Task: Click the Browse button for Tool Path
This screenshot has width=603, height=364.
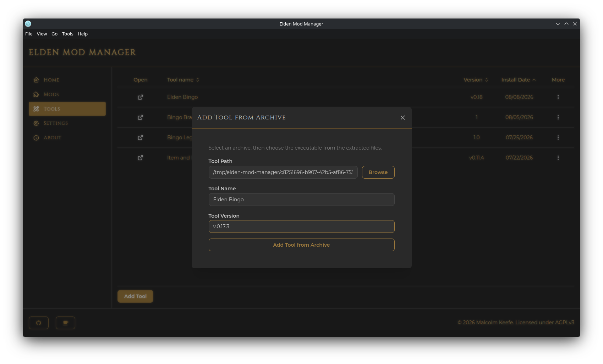Action: point(378,172)
